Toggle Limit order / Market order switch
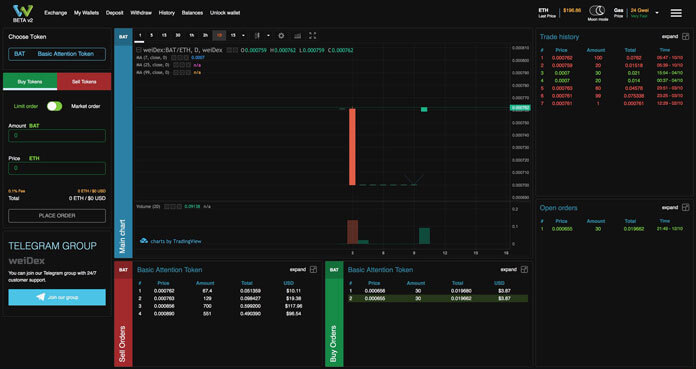696x369 pixels. point(55,106)
